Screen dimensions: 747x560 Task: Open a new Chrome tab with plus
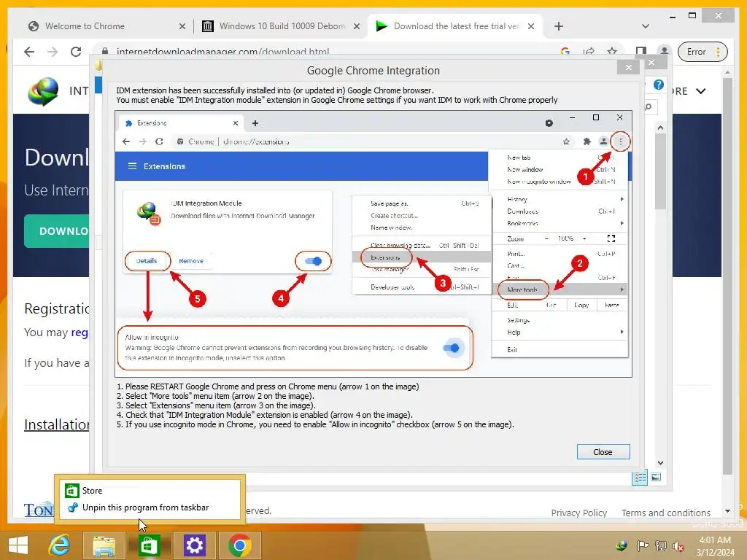pyautogui.click(x=559, y=26)
